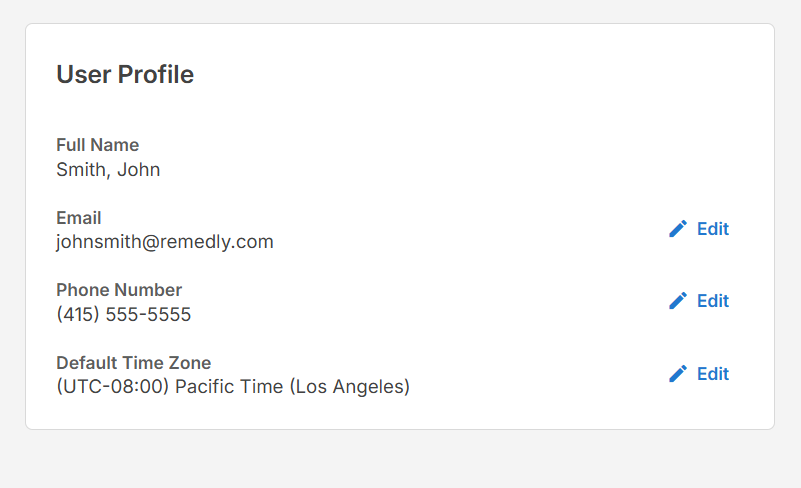This screenshot has height=488, width=801.
Task: Click the area code (415) in the phone number
Action: pyautogui.click(x=78, y=315)
